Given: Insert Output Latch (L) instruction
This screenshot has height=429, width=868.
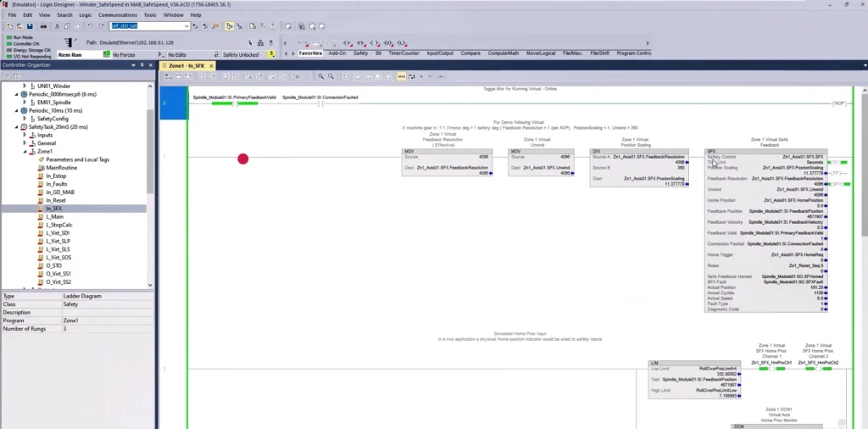Looking at the screenshot, I should pyautogui.click(x=402, y=43).
